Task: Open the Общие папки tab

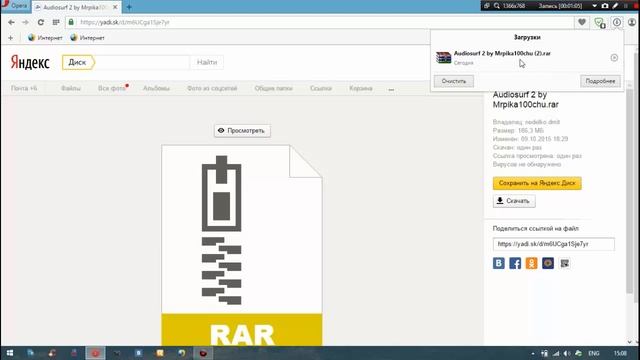Action: pyautogui.click(x=273, y=88)
